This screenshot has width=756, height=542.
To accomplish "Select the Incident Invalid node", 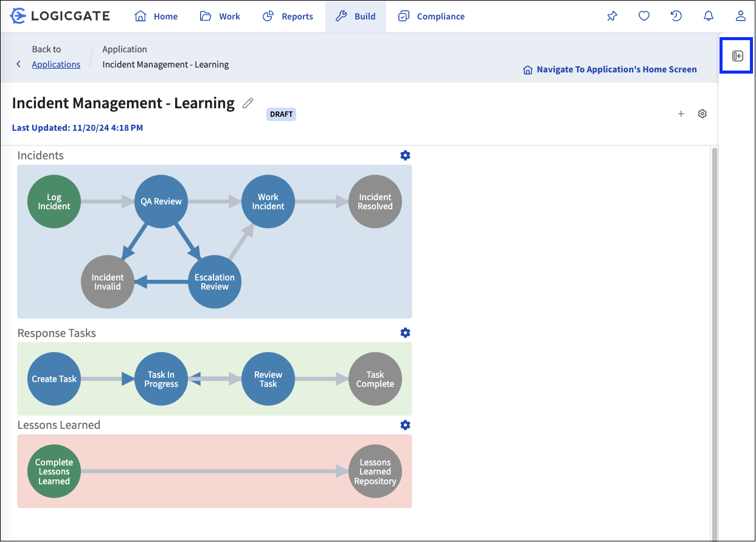I will click(x=108, y=282).
